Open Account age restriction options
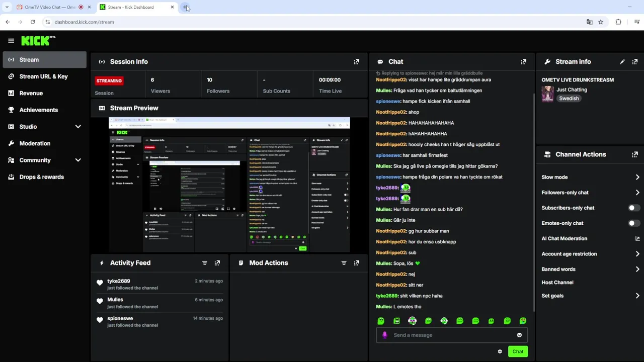644x362 pixels. click(590, 254)
